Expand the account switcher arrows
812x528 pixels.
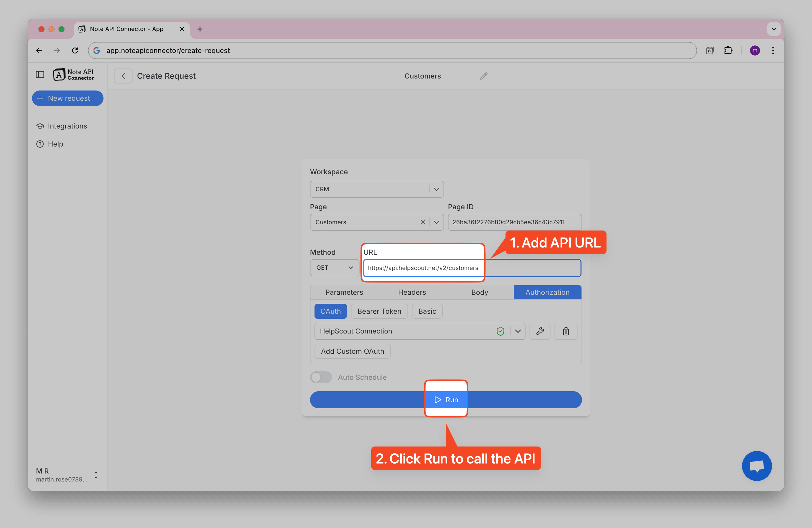pos(96,475)
